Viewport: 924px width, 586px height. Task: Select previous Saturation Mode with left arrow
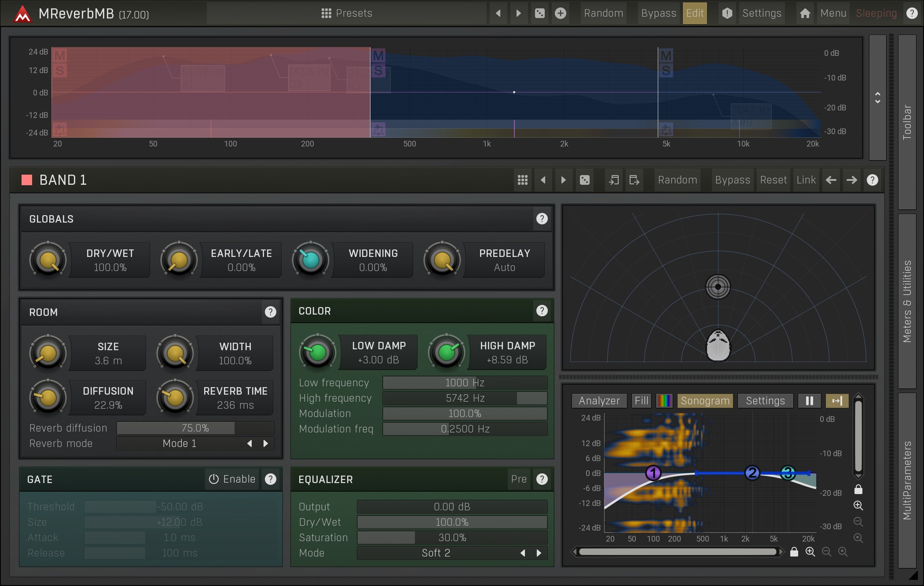point(523,553)
